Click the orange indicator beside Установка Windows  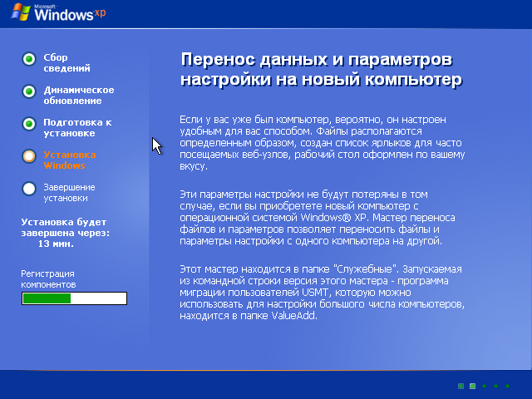(29, 156)
